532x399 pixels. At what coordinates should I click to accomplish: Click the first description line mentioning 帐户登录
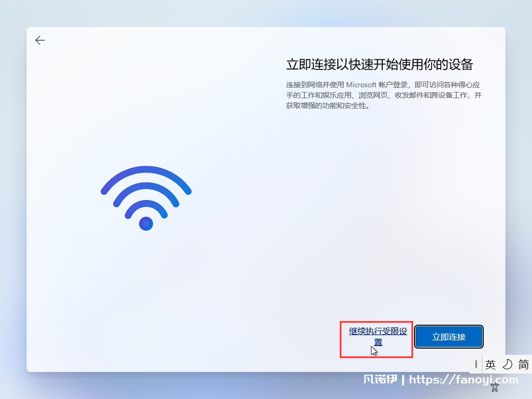click(x=383, y=85)
